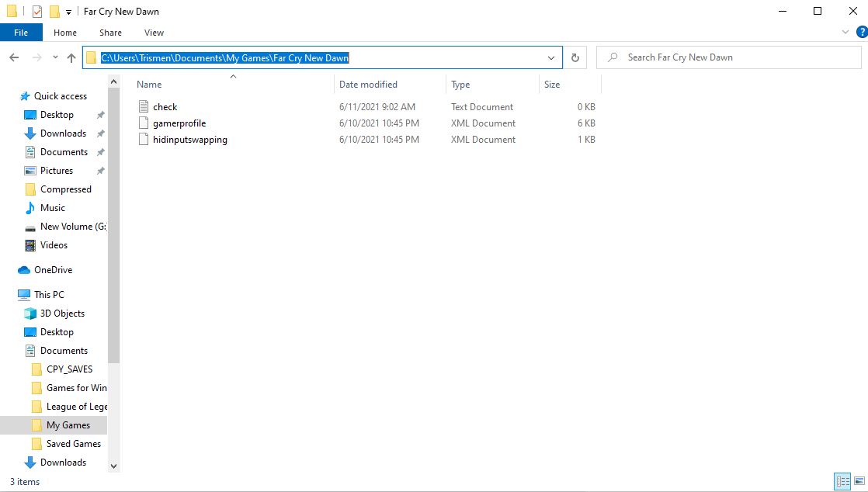Switch to the View tab
868x492 pixels.
point(154,33)
